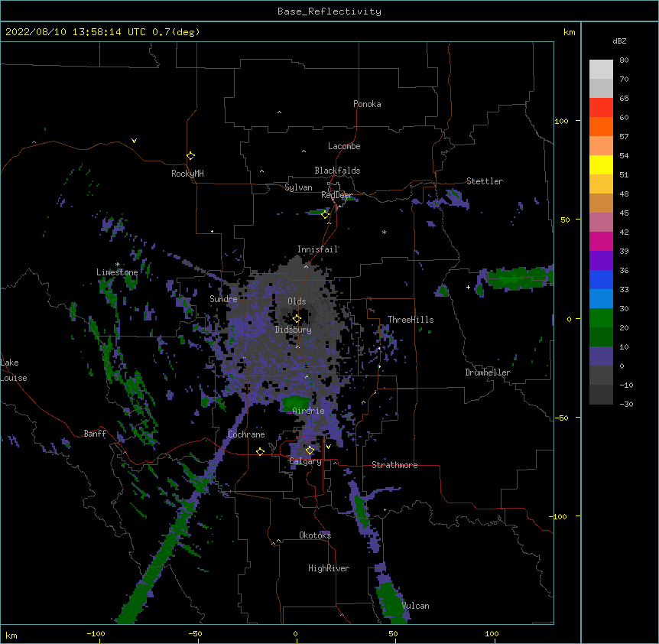Pick the white-grey 80 dBZ legend swatch
The height and width of the screenshot is (644, 659).
click(601, 70)
